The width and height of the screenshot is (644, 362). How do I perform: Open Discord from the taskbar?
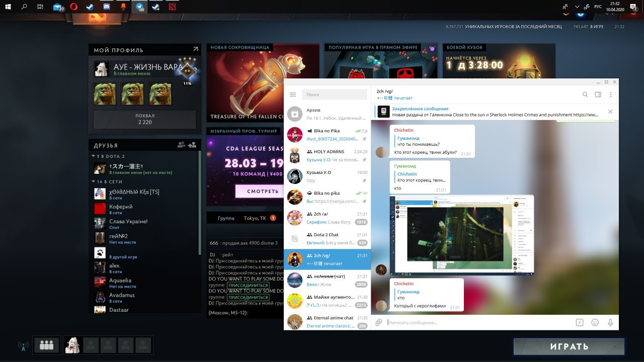click(x=106, y=7)
